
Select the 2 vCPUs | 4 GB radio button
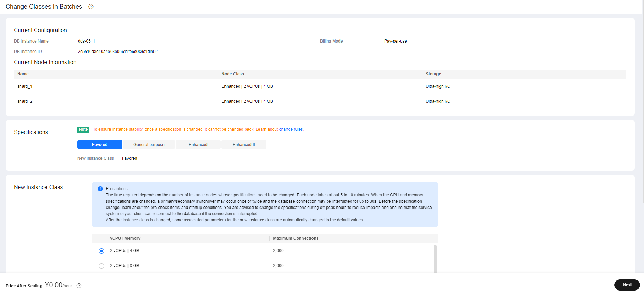click(x=102, y=251)
